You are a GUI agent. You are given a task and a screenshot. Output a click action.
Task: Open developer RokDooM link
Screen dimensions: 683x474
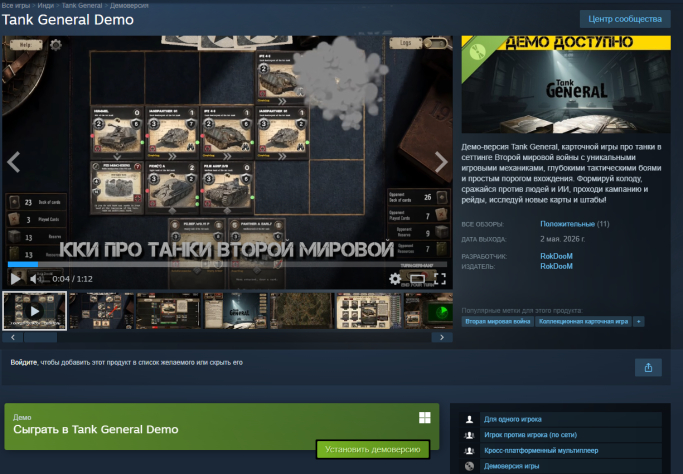click(x=556, y=256)
